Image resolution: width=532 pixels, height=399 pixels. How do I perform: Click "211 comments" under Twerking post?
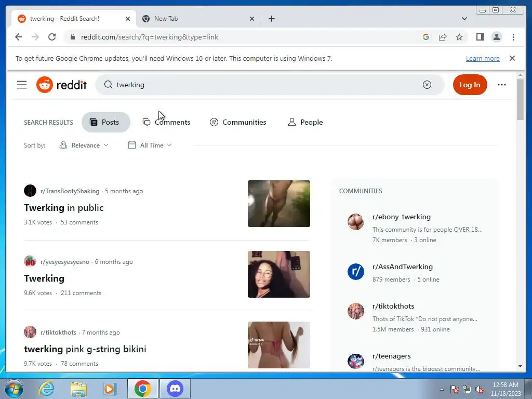[x=81, y=293]
